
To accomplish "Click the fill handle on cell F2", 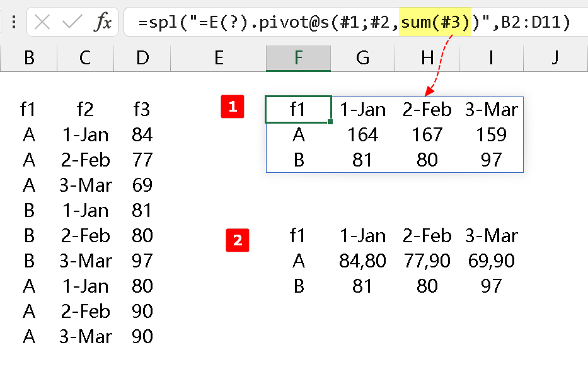I will pos(330,121).
